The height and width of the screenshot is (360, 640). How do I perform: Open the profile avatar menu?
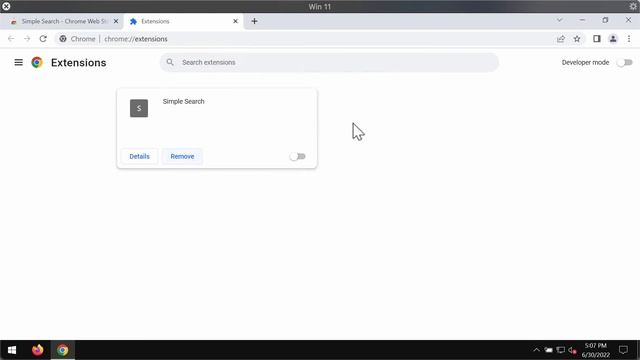click(x=613, y=39)
